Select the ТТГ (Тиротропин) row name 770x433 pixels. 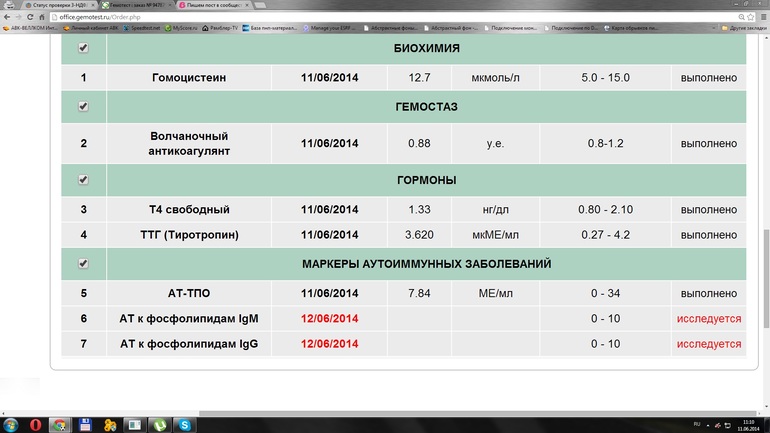click(189, 235)
